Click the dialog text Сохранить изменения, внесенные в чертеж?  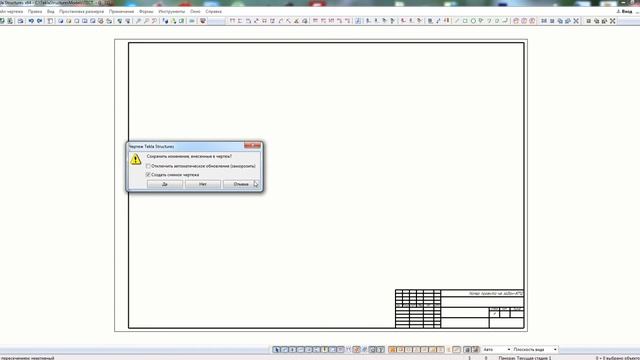[189, 156]
